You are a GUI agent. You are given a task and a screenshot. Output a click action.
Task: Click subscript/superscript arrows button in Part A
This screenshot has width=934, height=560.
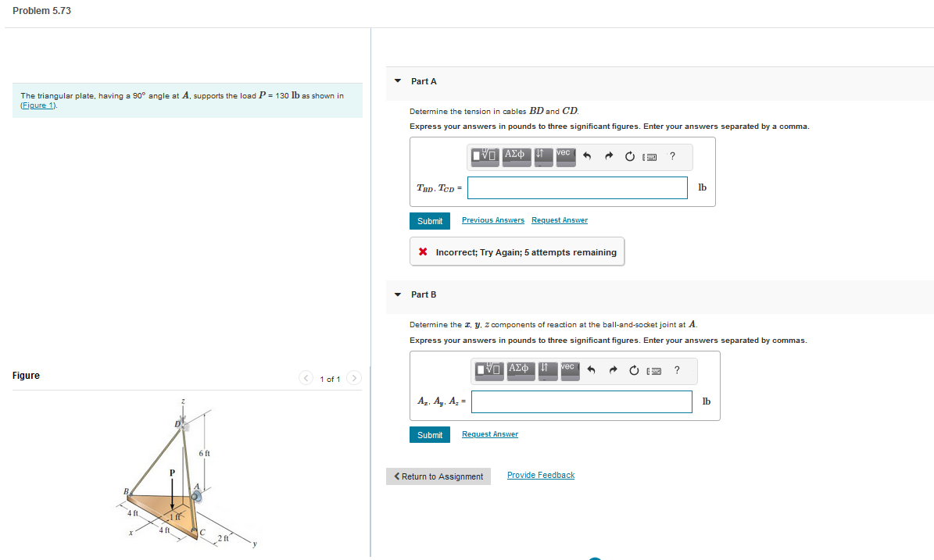tap(543, 156)
